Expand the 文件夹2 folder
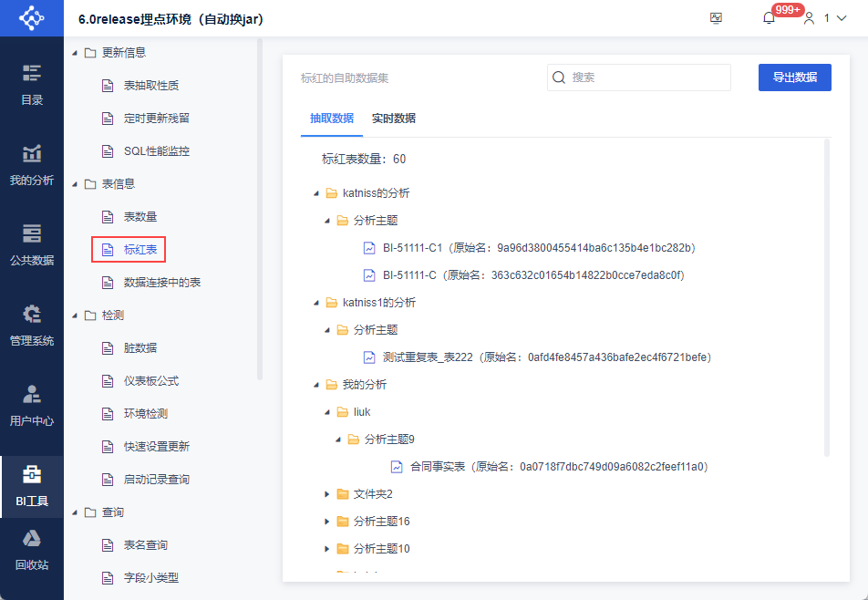 coord(327,494)
